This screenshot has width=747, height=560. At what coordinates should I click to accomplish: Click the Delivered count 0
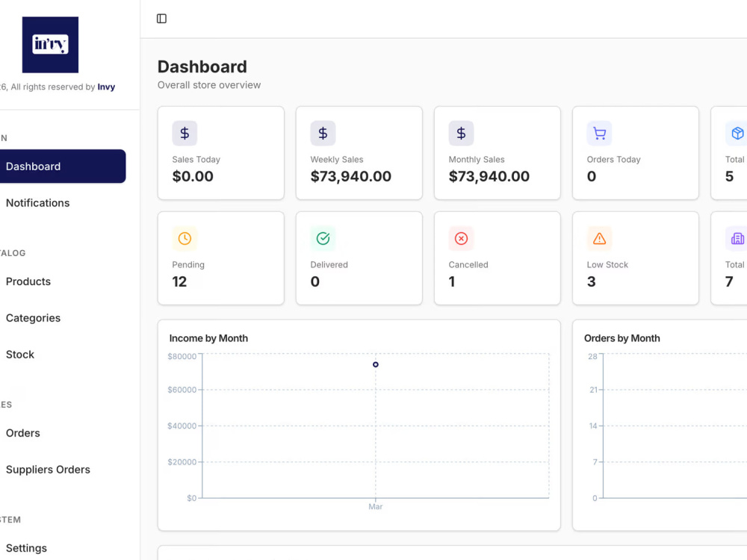tap(315, 281)
